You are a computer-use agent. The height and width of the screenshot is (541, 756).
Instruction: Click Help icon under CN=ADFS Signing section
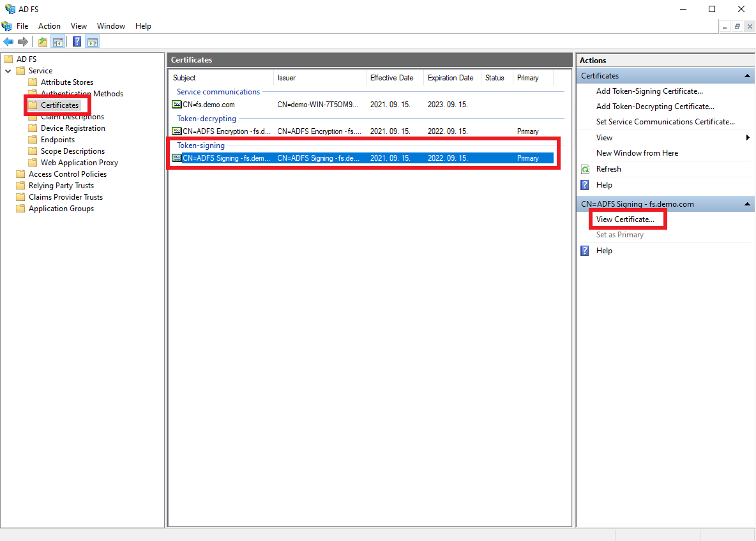click(x=585, y=251)
